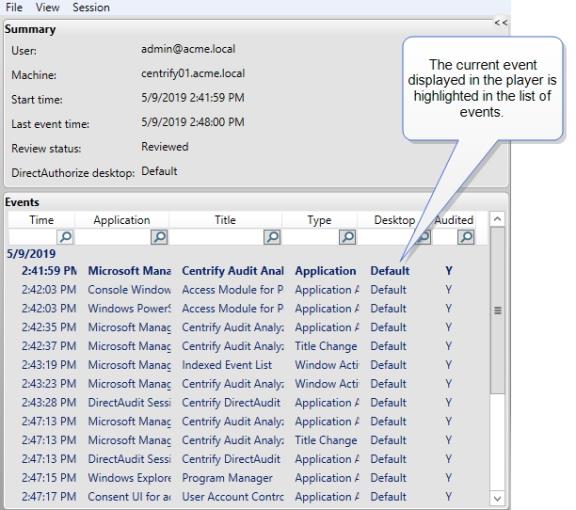Click the centrify01.acme.local machine value
Image resolution: width=576 pixels, height=510 pixels.
[193, 73]
